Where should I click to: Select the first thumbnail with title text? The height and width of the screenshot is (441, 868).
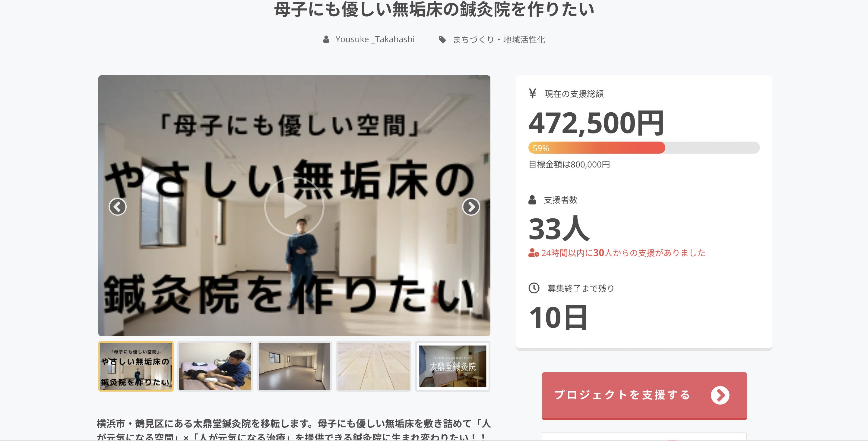point(136,366)
